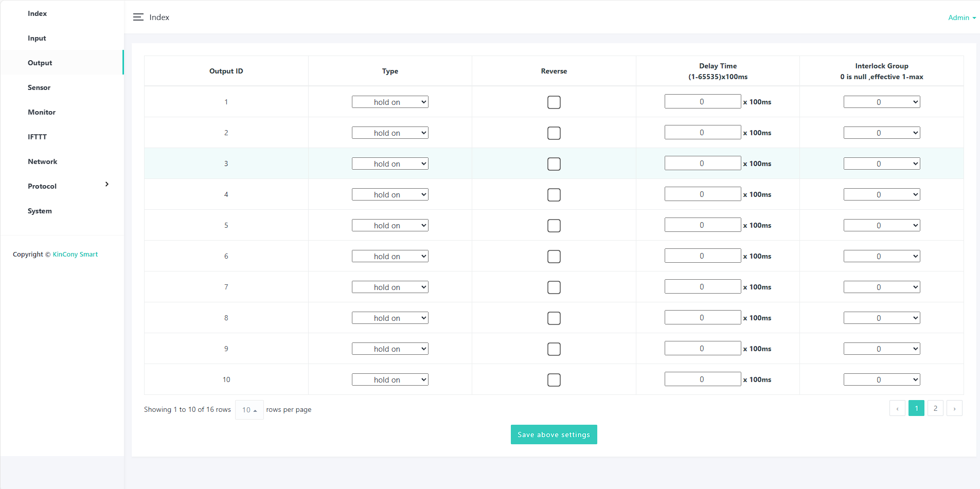Screen dimensions: 980x489
Task: Open Interlock Group dropdown for output 4
Action: [881, 195]
